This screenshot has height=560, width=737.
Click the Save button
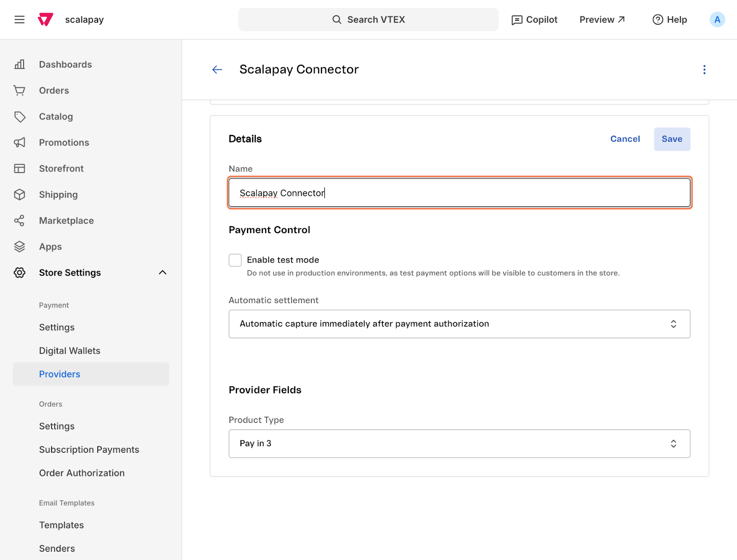click(x=672, y=139)
